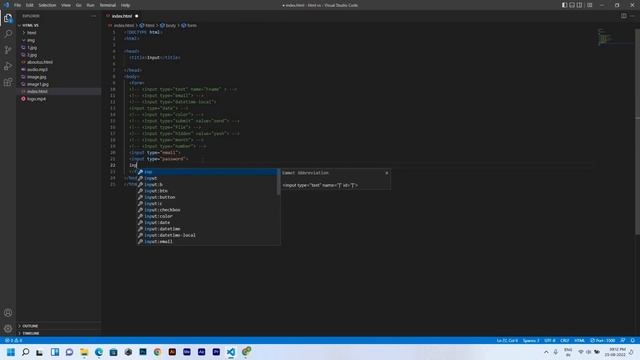Image resolution: width=640 pixels, height=360 pixels.
Task: Open File Explorer from the taskbar
Action: (x=84, y=352)
